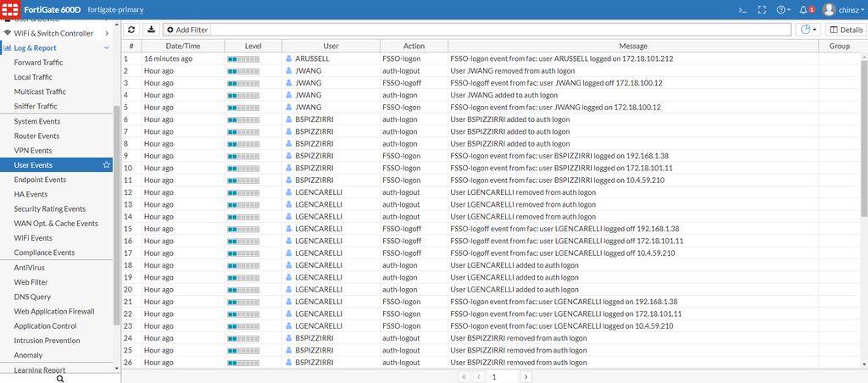Open WAN Opt. & Cache Events
This screenshot has height=383, width=868.
(56, 224)
